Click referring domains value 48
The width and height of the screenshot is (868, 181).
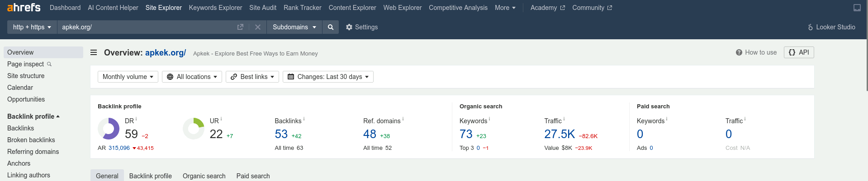370,134
